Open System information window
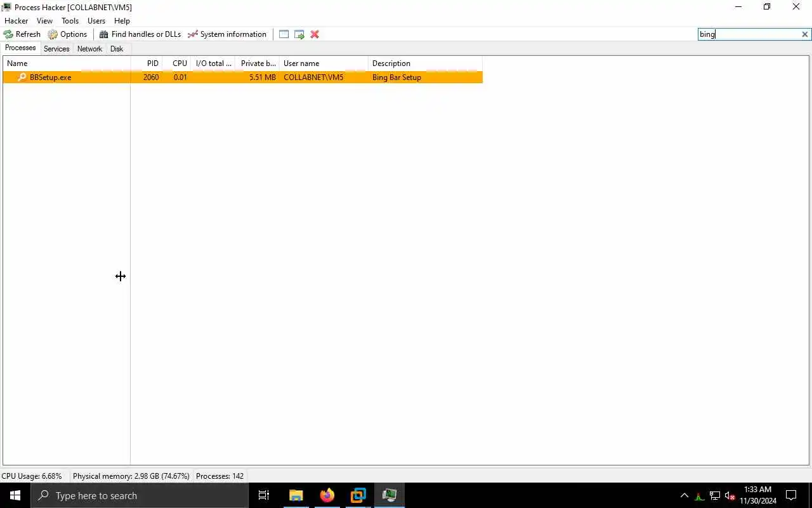This screenshot has height=508, width=812. click(x=227, y=34)
